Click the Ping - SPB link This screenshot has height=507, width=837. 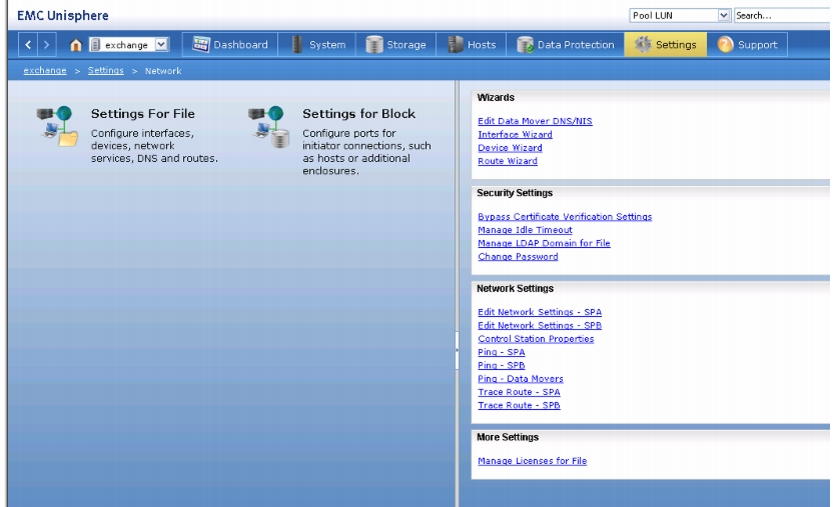(x=501, y=366)
